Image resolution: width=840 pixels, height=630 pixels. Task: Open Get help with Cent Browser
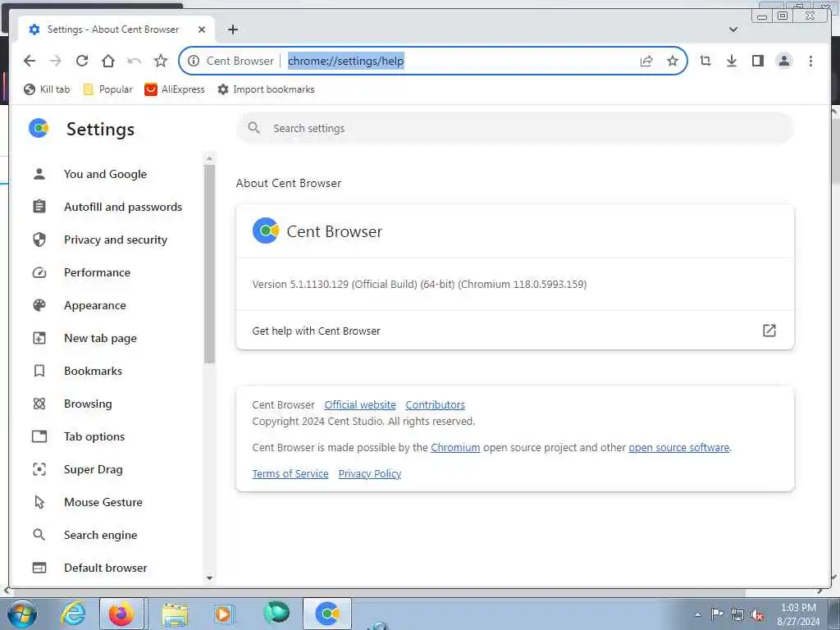(x=515, y=331)
